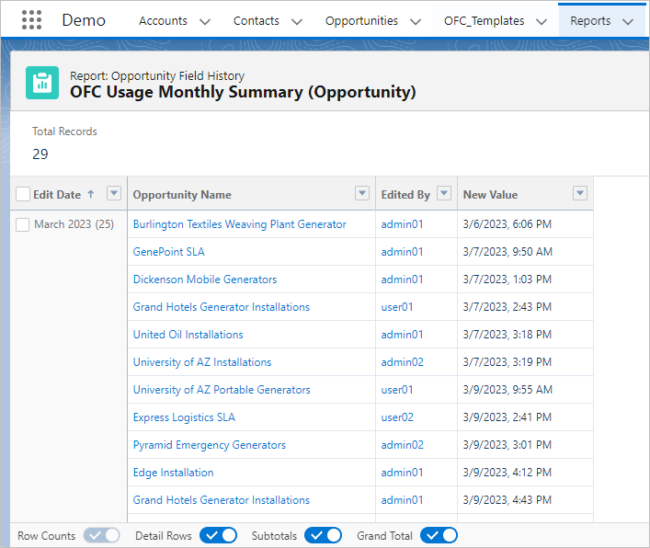Image resolution: width=650 pixels, height=548 pixels.
Task: Open the United Oil Installations link
Action: point(188,335)
